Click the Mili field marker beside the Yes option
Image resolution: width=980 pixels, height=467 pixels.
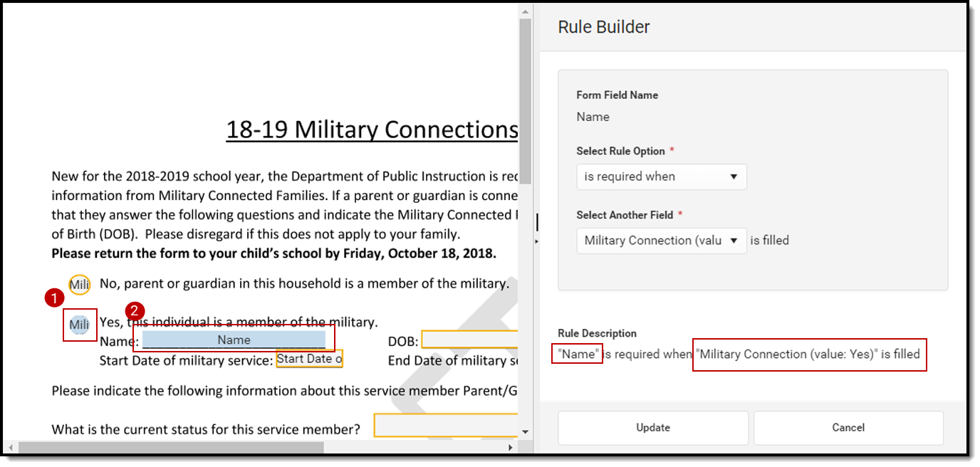[79, 324]
